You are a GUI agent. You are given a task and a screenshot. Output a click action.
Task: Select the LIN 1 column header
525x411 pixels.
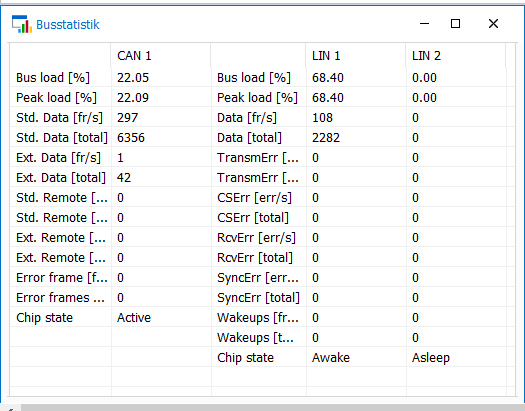pyautogui.click(x=326, y=56)
